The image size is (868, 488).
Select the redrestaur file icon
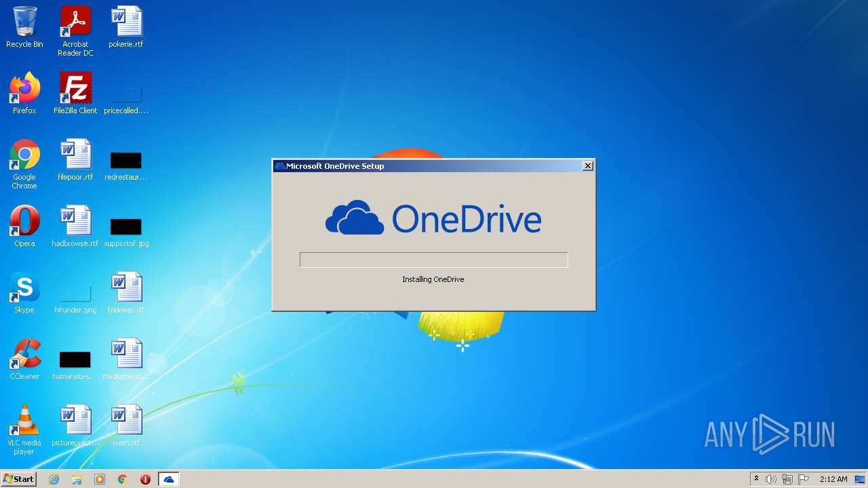point(126,165)
